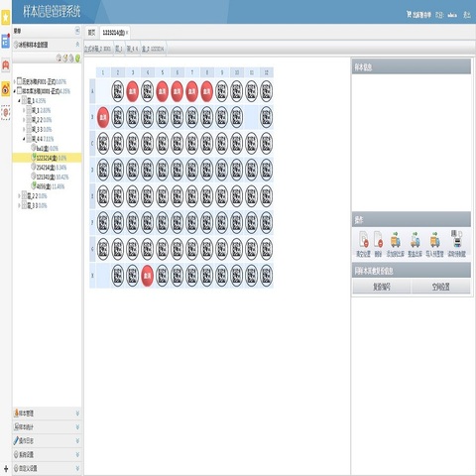The width and height of the screenshot is (476, 476).
Task: Select the 4096(盒) tree item
Action: click(44, 186)
